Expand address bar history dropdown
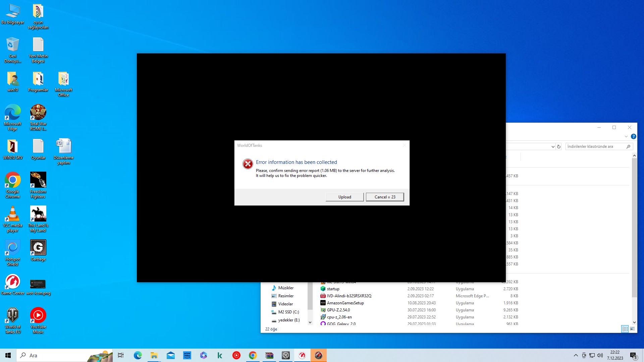 pyautogui.click(x=553, y=146)
